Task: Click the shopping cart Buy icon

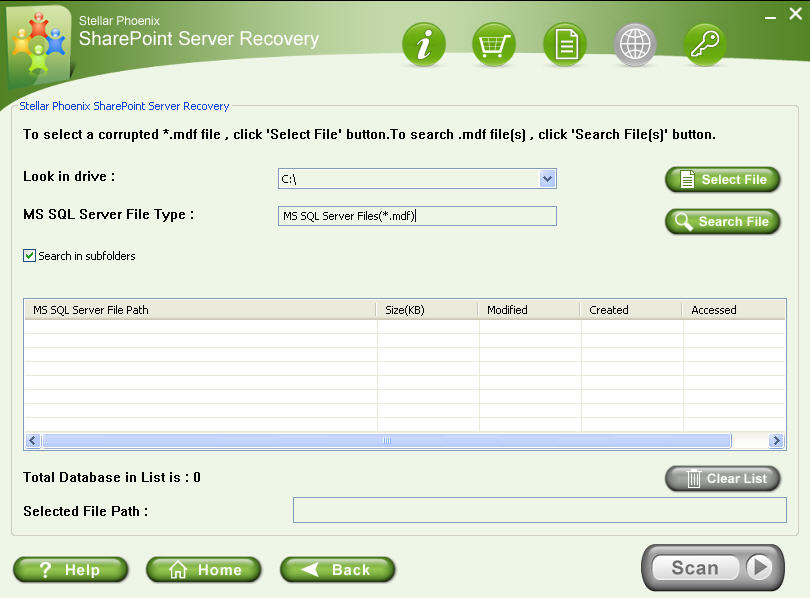Action: pyautogui.click(x=494, y=45)
